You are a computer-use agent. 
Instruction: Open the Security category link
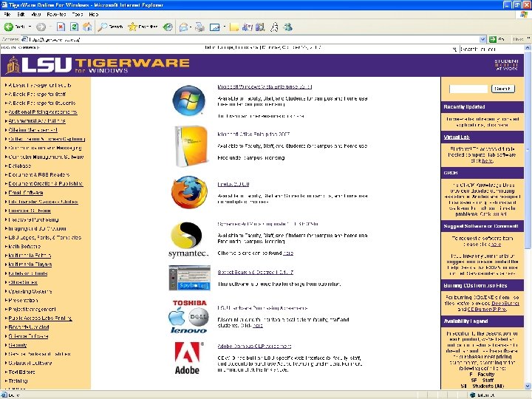tap(18, 345)
